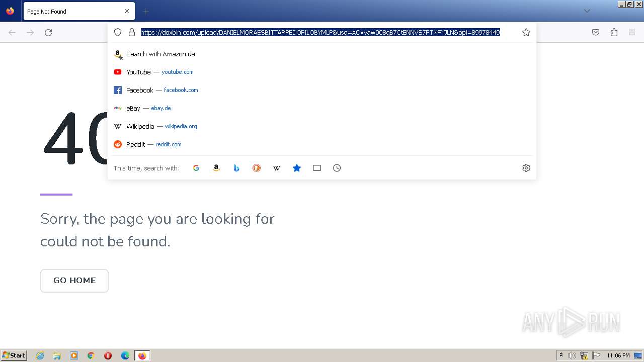Choose Reddit suggestion
The height and width of the screenshot is (362, 644).
point(322,144)
